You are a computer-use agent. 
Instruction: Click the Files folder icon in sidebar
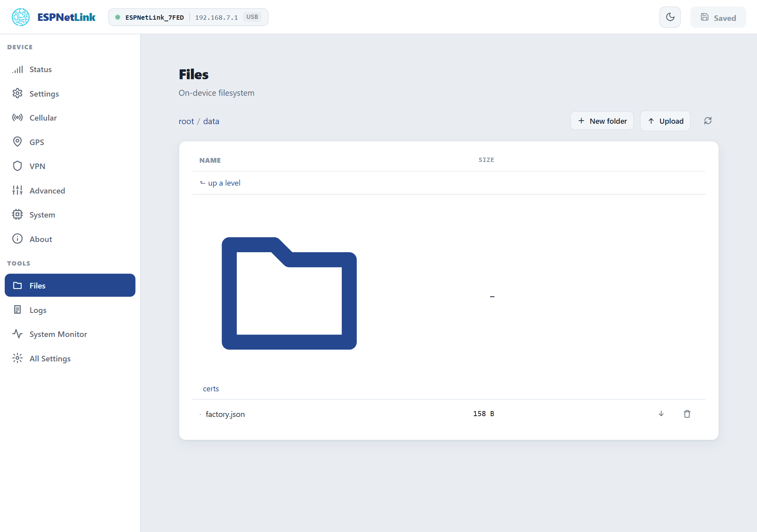[17, 285]
